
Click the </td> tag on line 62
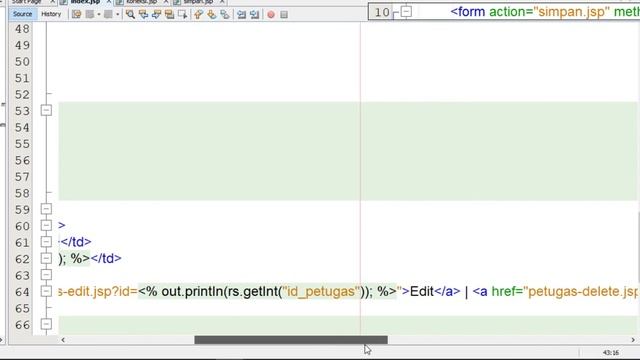pos(106,258)
